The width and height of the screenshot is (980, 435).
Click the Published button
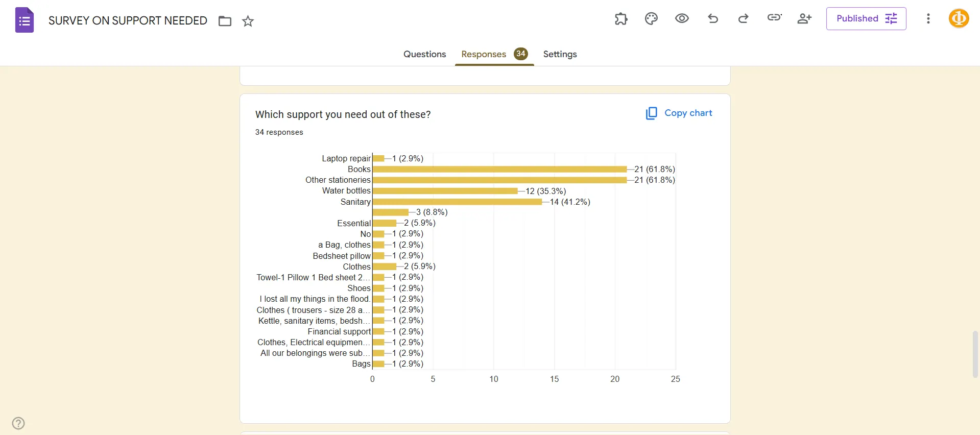pos(866,19)
